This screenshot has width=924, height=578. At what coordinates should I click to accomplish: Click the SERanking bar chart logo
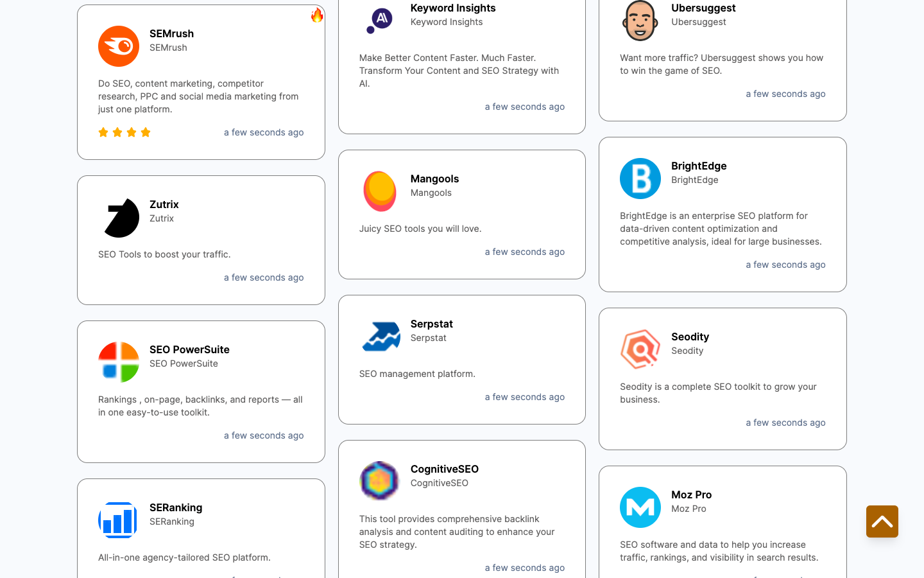[119, 520]
